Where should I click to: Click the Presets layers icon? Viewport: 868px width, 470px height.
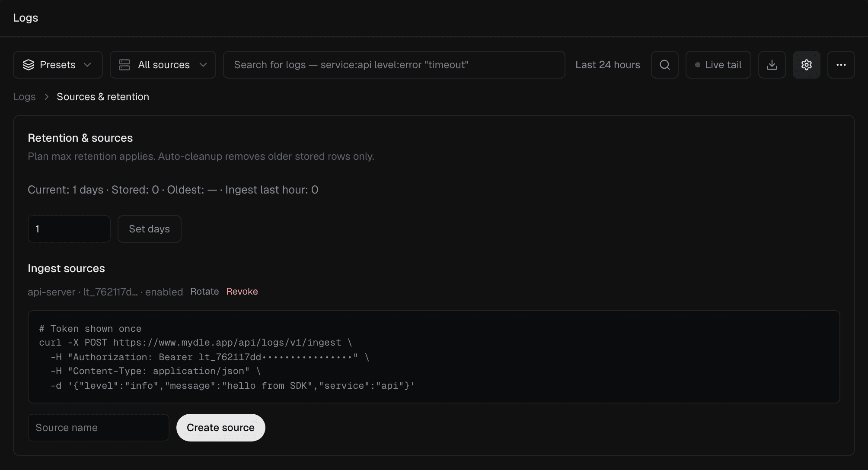29,65
